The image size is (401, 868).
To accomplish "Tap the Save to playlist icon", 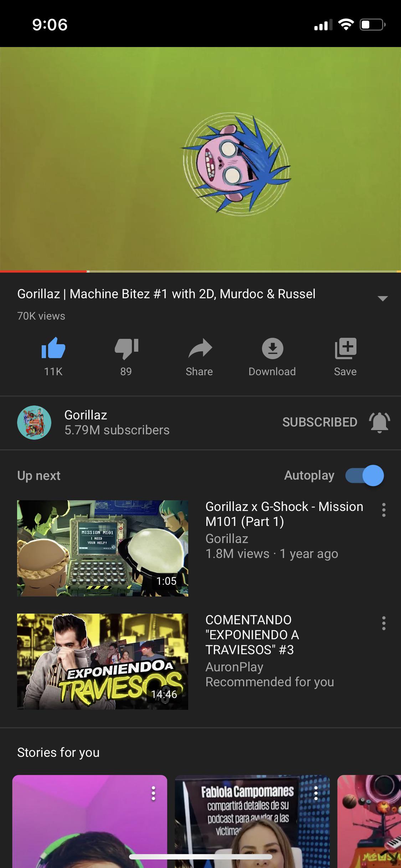I will pyautogui.click(x=345, y=348).
